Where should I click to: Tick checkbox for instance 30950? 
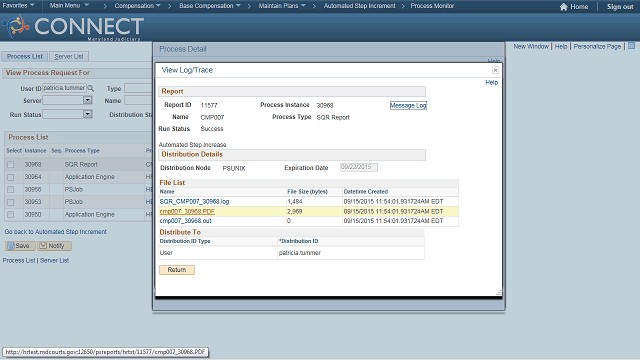[11, 215]
